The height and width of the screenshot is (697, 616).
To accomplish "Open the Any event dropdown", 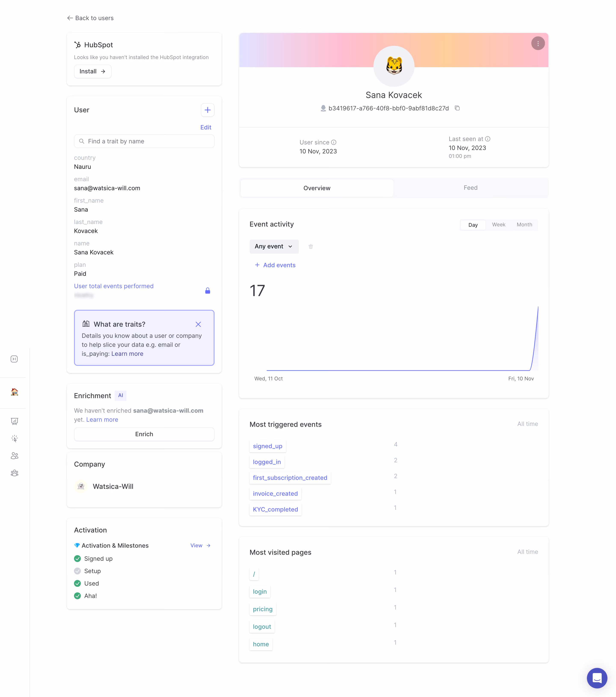I will point(274,246).
